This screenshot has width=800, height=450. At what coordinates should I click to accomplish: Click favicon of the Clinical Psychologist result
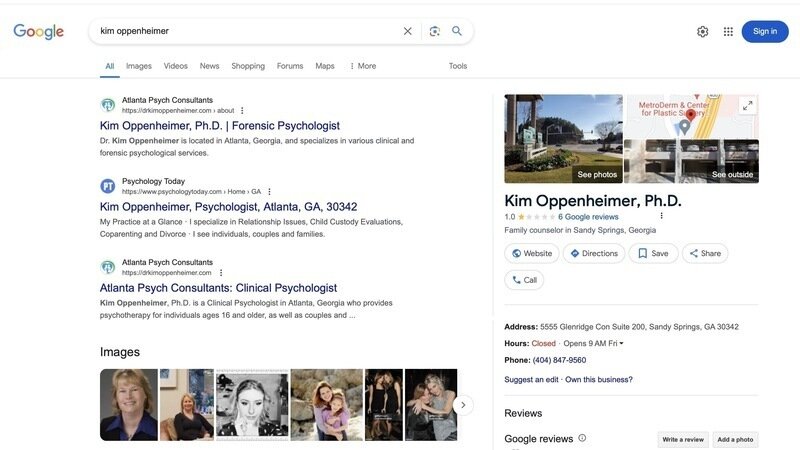108,267
